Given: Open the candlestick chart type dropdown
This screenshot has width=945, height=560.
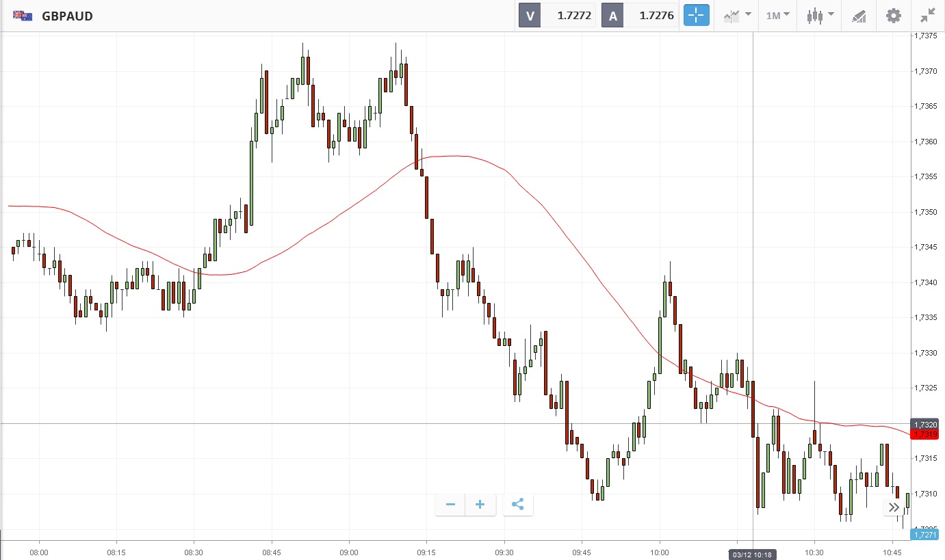Looking at the screenshot, I should click(x=820, y=15).
